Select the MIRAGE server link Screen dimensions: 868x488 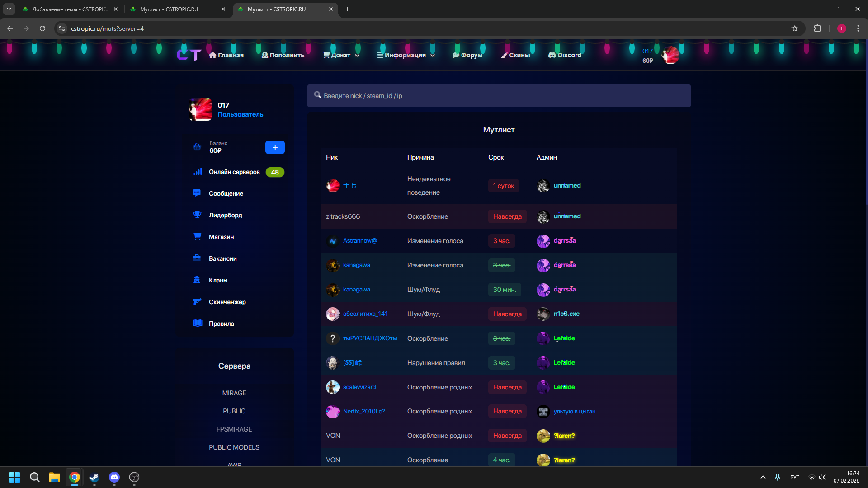pyautogui.click(x=234, y=393)
